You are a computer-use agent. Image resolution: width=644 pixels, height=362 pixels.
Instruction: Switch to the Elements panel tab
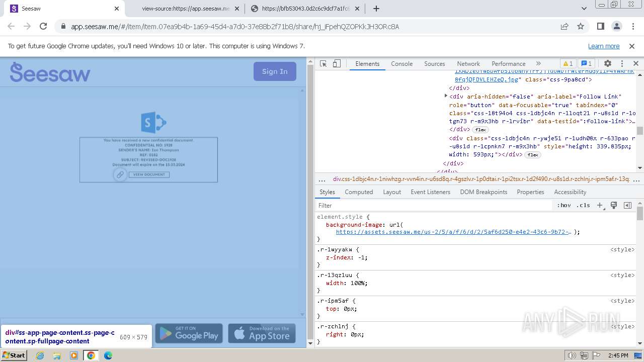click(367, 64)
